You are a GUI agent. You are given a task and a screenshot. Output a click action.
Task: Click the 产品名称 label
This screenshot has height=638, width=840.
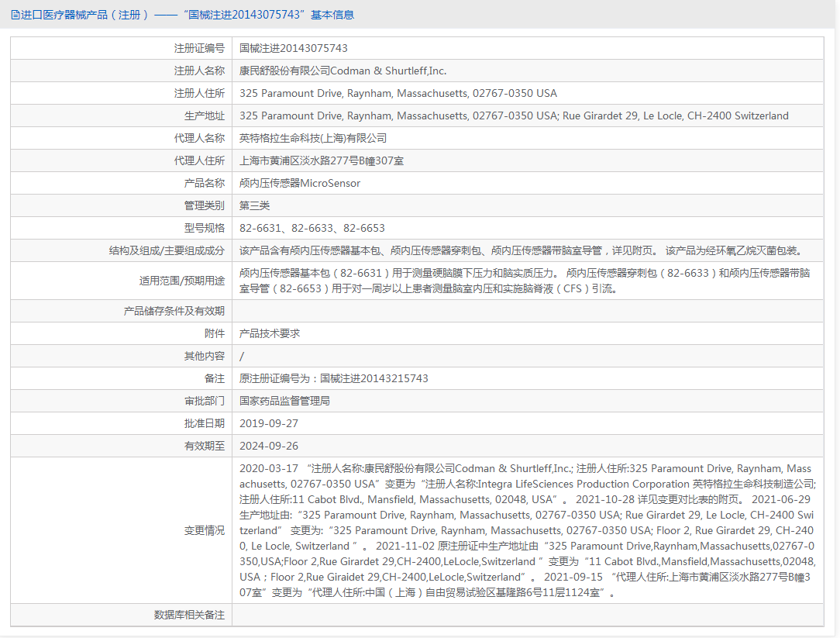click(x=204, y=184)
